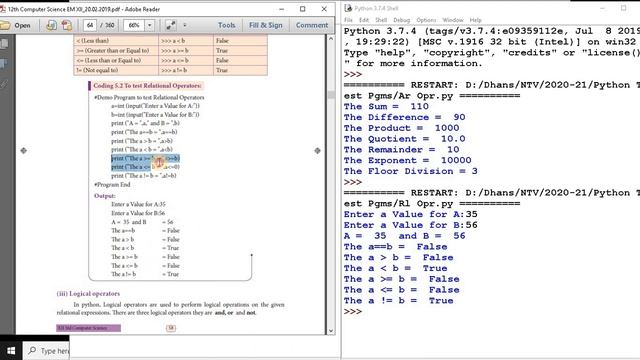Click the convert/print document icon in Adobe Reader toolbar

coord(51,25)
